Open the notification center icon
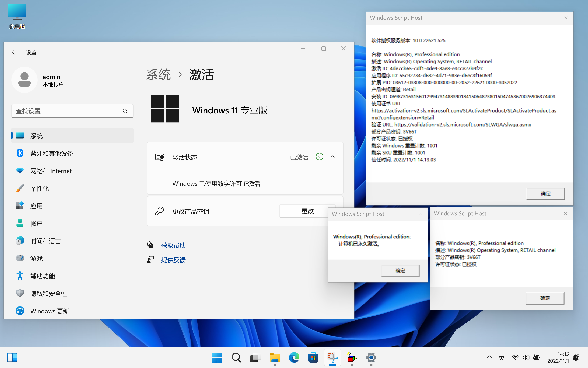Viewport: 588px width, 368px height. tap(576, 357)
